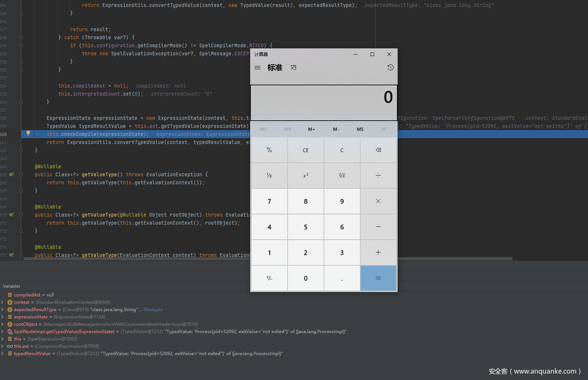Toggle the keep-on-top calculator icon
Screen dimensions: 588x380
click(293, 67)
